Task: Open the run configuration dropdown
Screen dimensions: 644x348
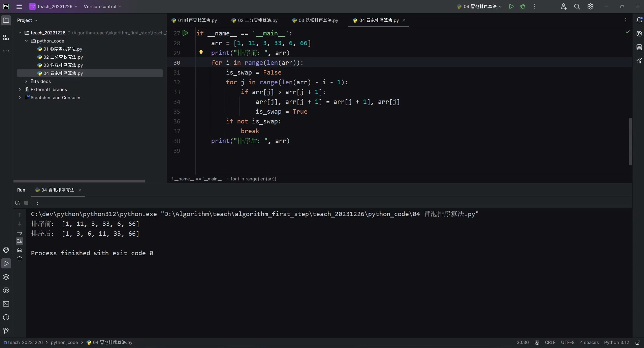Action: (480, 6)
